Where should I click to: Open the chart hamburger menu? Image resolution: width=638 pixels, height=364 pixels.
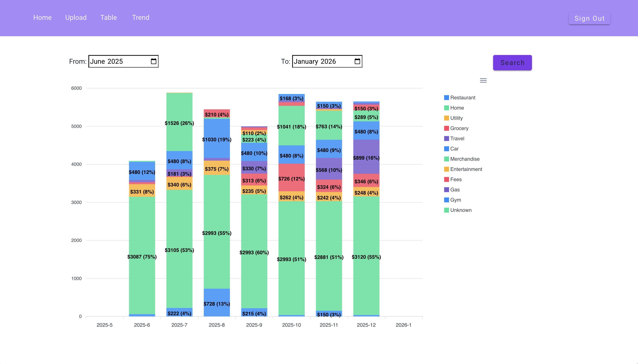[x=483, y=80]
